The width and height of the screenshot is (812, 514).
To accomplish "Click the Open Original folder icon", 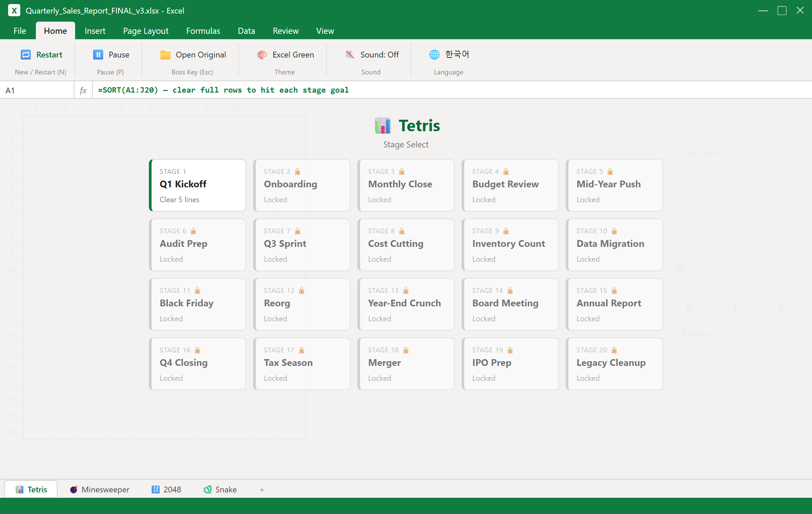I will tap(165, 54).
